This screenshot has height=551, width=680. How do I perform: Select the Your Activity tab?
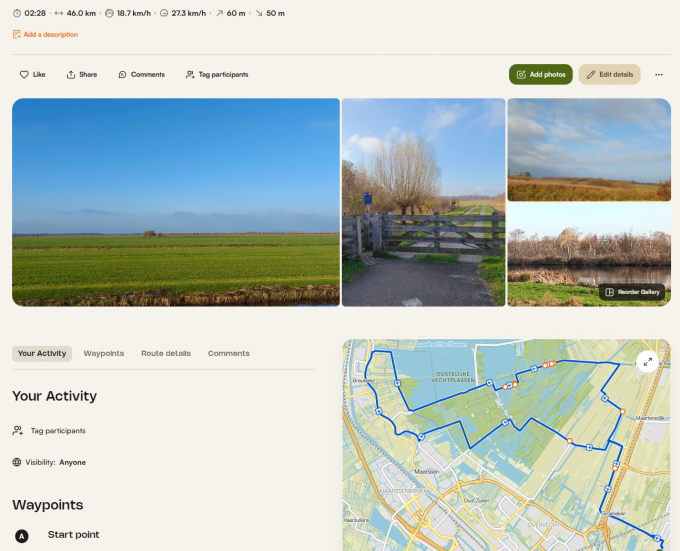click(42, 353)
